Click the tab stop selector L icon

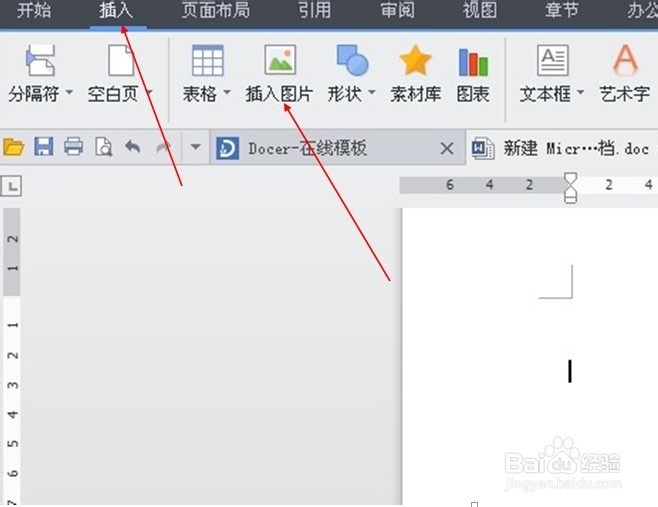[x=11, y=186]
